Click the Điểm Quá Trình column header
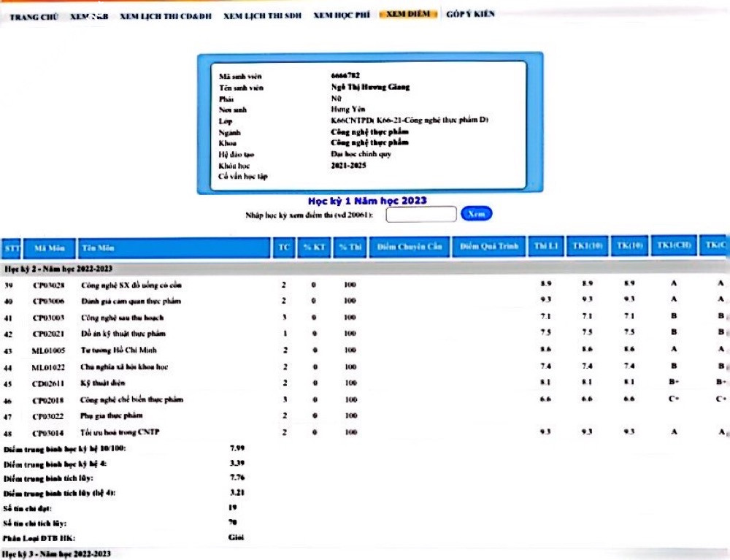Viewport: 730px width, 560px height. point(489,247)
